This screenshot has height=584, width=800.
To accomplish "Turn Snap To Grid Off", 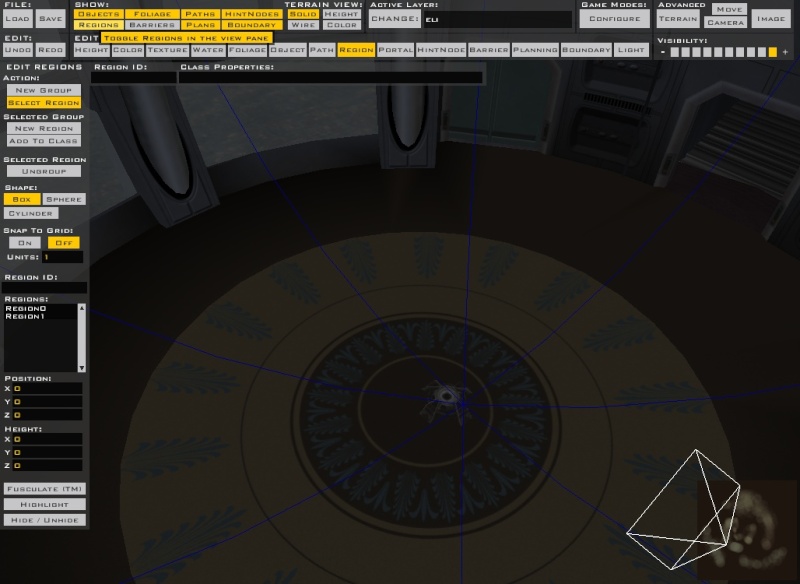I will (x=64, y=243).
